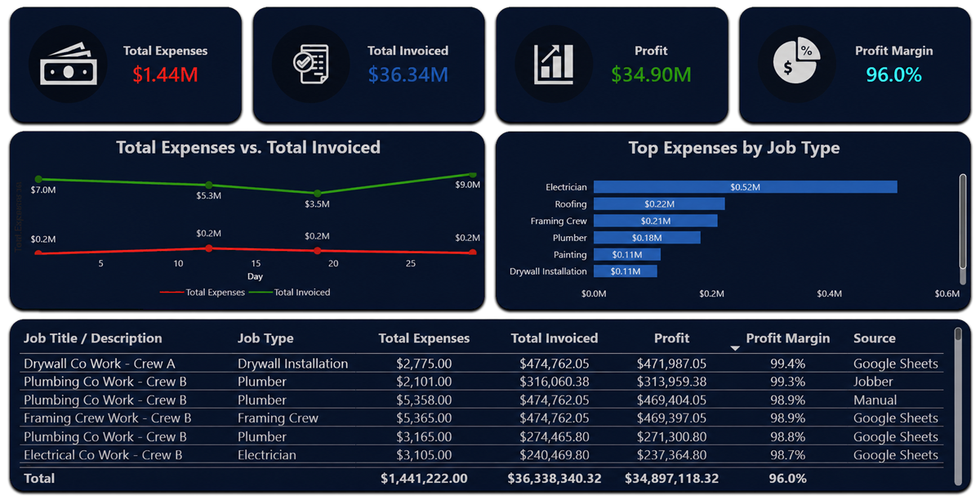Click the Drywall Installation job type cell

[292, 364]
